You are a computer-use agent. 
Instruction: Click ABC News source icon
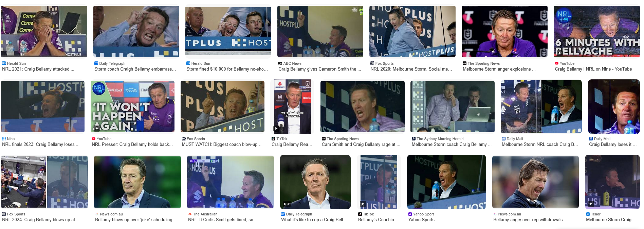(x=280, y=63)
